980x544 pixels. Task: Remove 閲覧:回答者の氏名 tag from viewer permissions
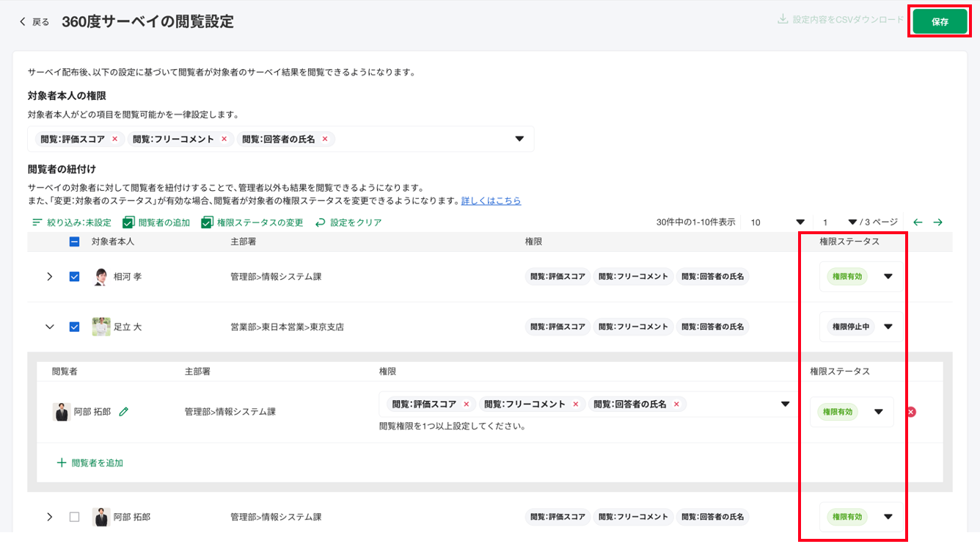[x=676, y=404]
